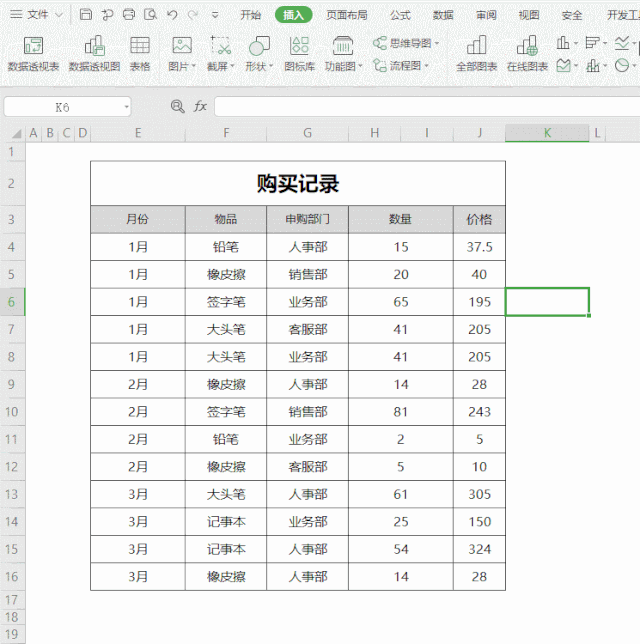640x644 pixels.
Task: Expand the Name Box dropdown arrow
Action: tap(127, 107)
